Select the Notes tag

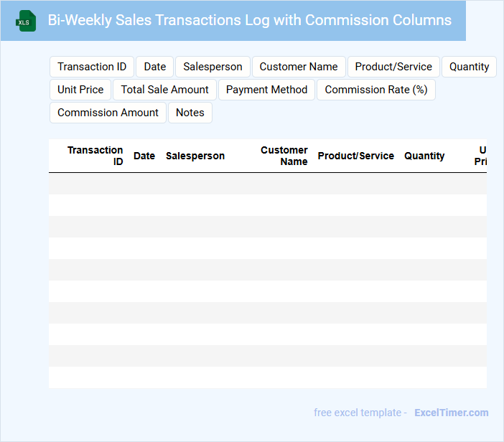coord(190,113)
